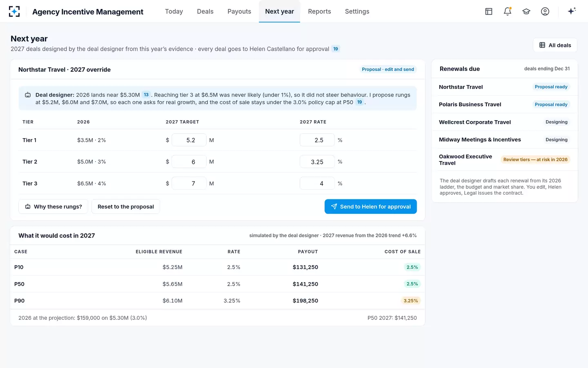Open the sparkle AI assistant icon

[x=572, y=11]
